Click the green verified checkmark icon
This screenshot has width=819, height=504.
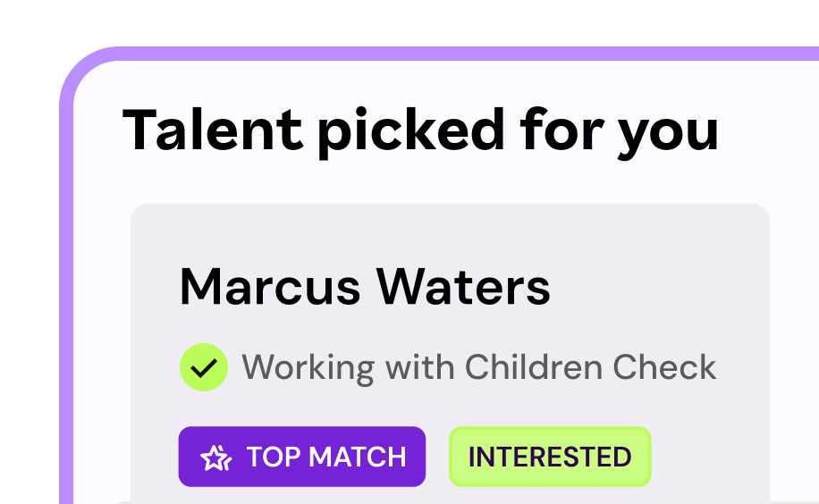[x=204, y=367]
